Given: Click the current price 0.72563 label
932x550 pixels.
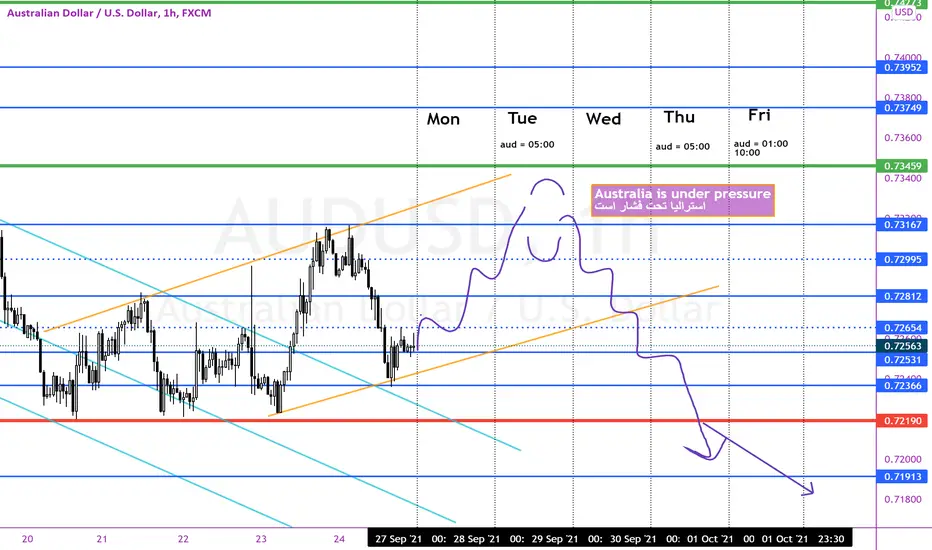Looking at the screenshot, I should 902,346.
